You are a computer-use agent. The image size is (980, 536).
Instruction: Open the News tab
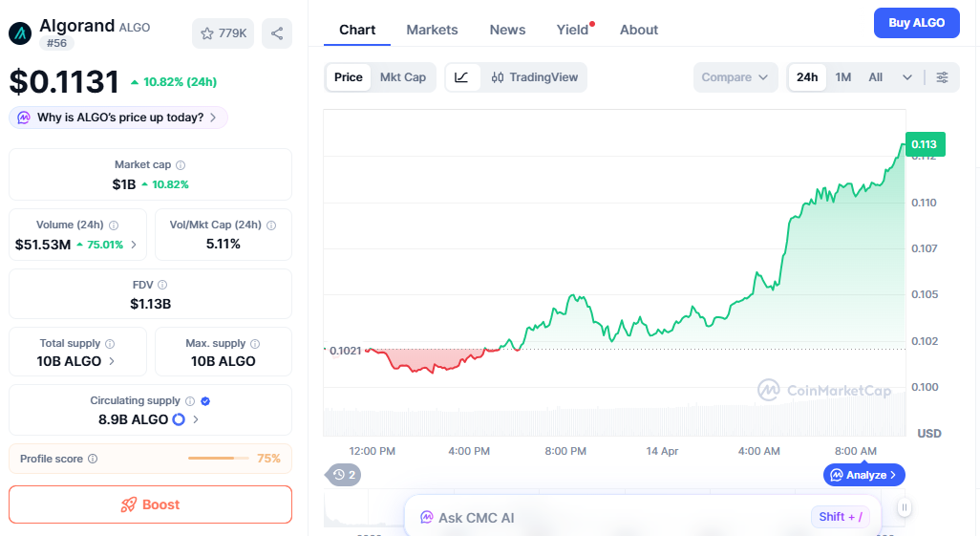507,30
